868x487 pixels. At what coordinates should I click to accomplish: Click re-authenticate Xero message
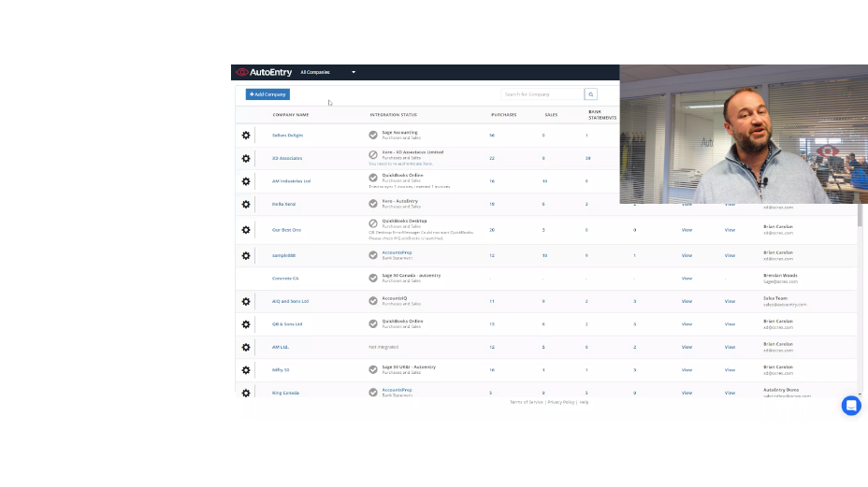click(400, 164)
